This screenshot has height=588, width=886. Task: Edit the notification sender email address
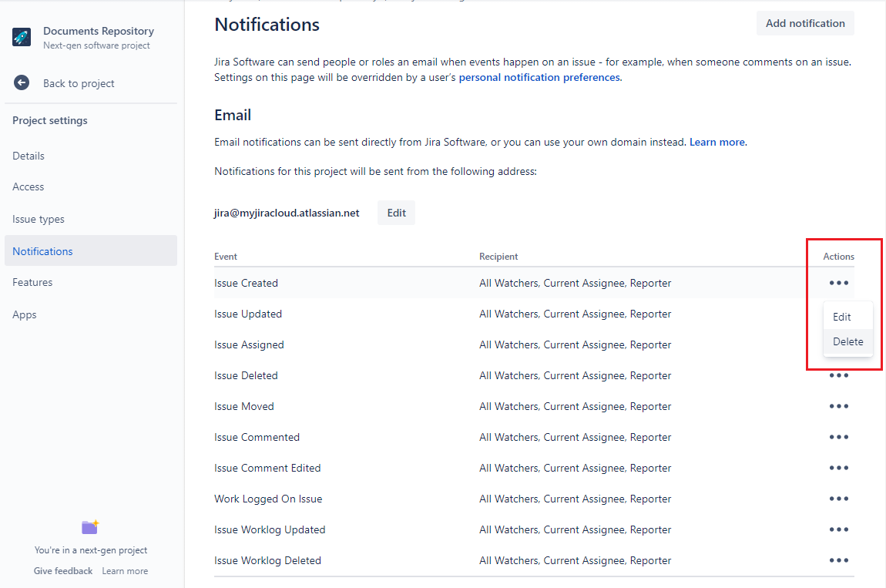coord(396,213)
